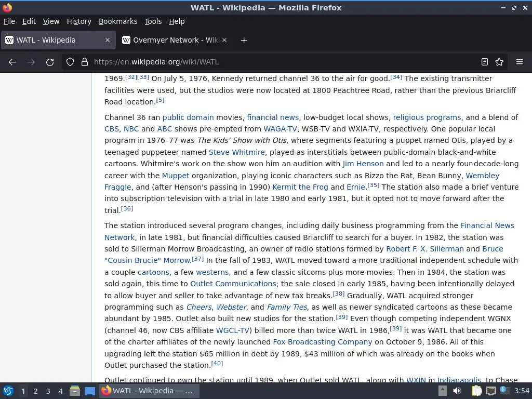Open the History menu

[79, 21]
